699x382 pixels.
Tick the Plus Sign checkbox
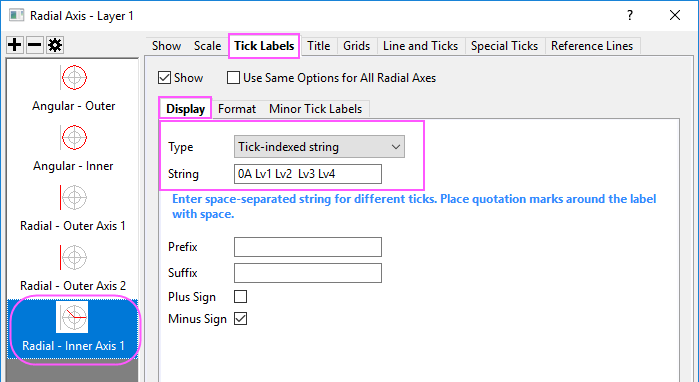(x=240, y=297)
